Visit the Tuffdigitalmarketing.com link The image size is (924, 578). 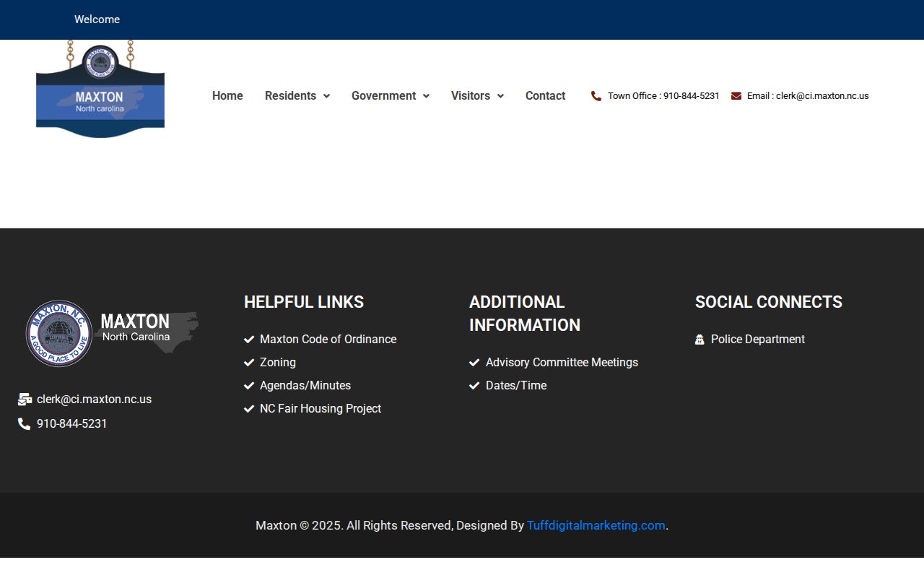pyautogui.click(x=596, y=526)
